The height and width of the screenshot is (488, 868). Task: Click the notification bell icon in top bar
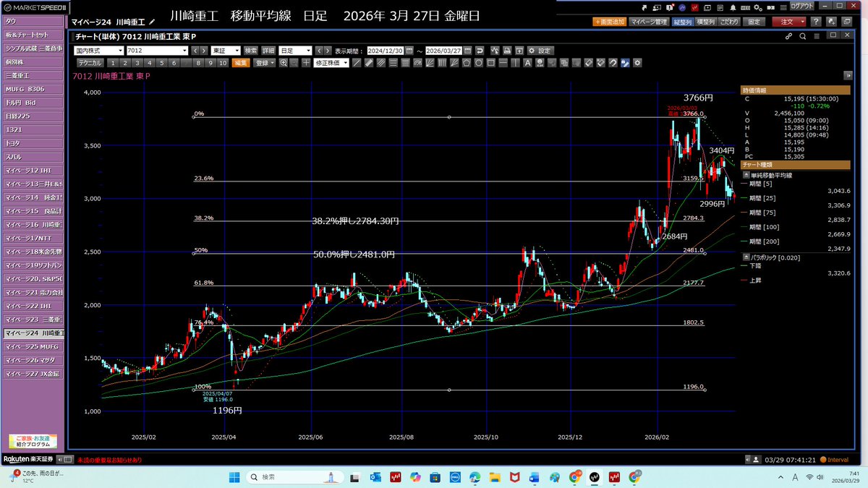tap(733, 8)
